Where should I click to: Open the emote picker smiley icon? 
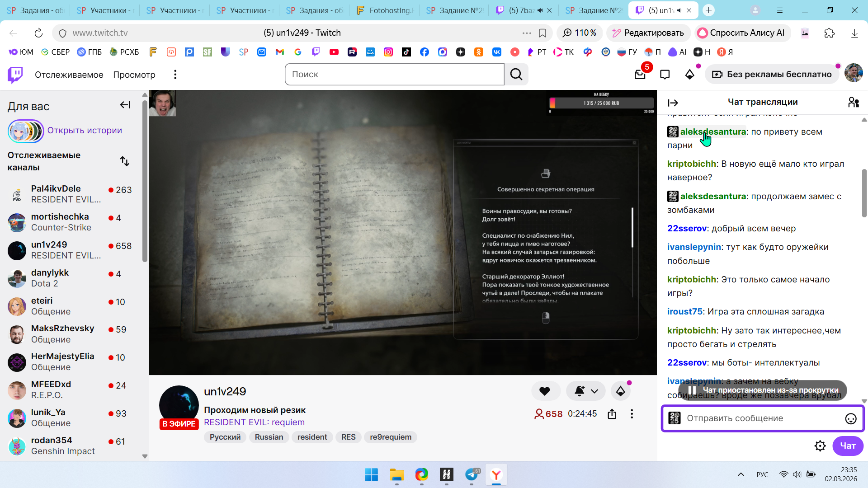pyautogui.click(x=850, y=419)
